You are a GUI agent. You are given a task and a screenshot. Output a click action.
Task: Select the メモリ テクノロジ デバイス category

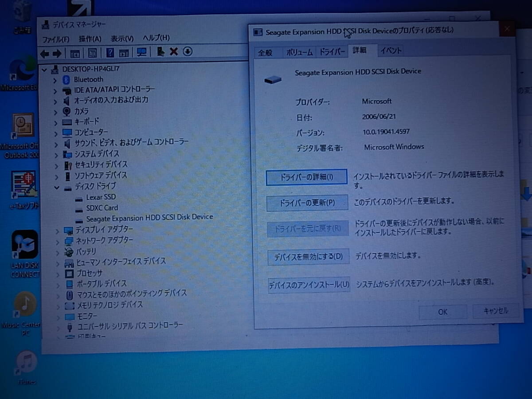pyautogui.click(x=110, y=305)
